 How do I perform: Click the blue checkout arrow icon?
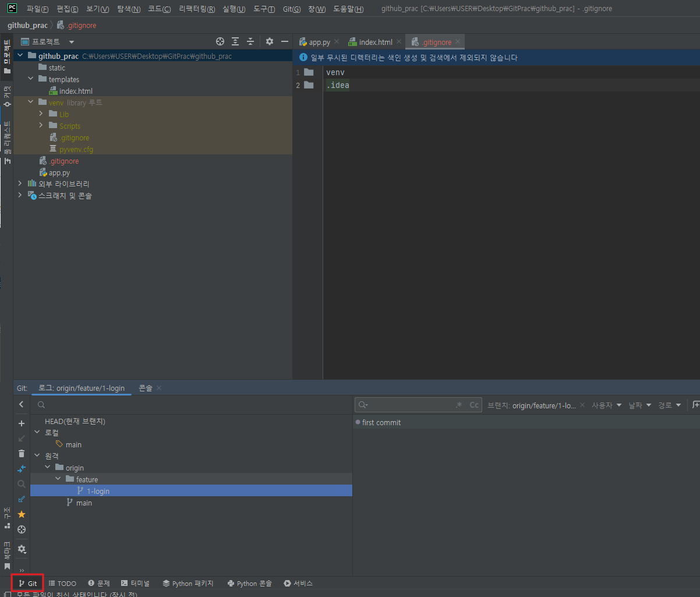(x=22, y=499)
